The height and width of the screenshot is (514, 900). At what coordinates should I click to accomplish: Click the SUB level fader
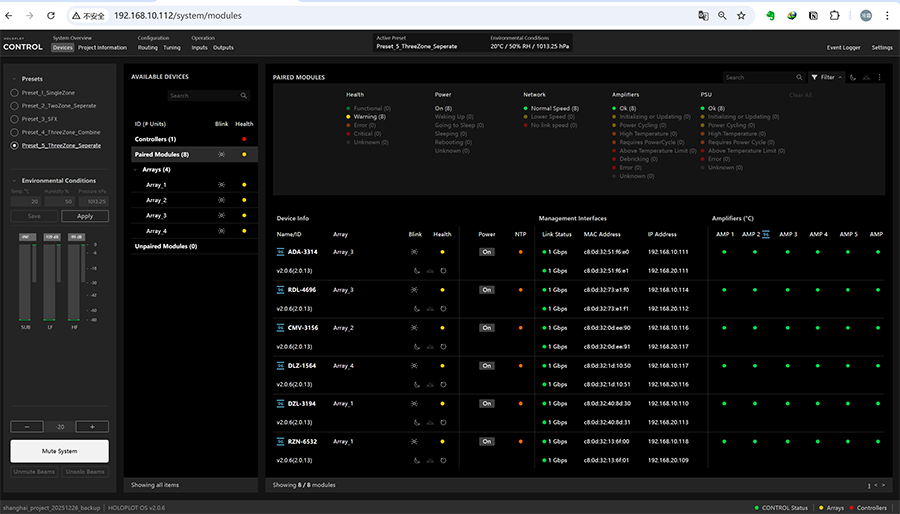(27, 280)
